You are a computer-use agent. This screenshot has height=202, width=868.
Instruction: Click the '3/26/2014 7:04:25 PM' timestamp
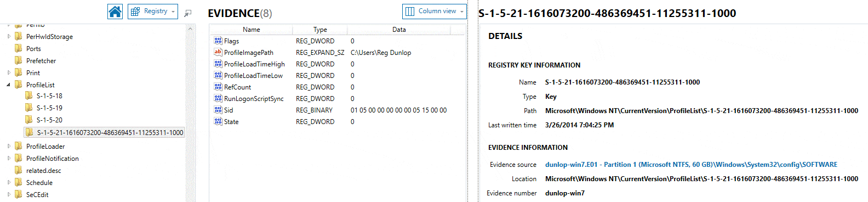(579, 125)
